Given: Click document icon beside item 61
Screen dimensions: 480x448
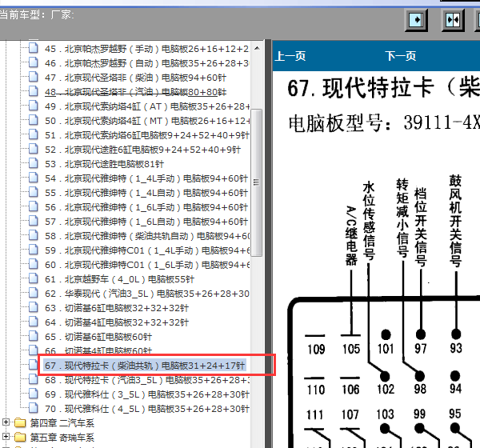Looking at the screenshot, I should tap(34, 278).
